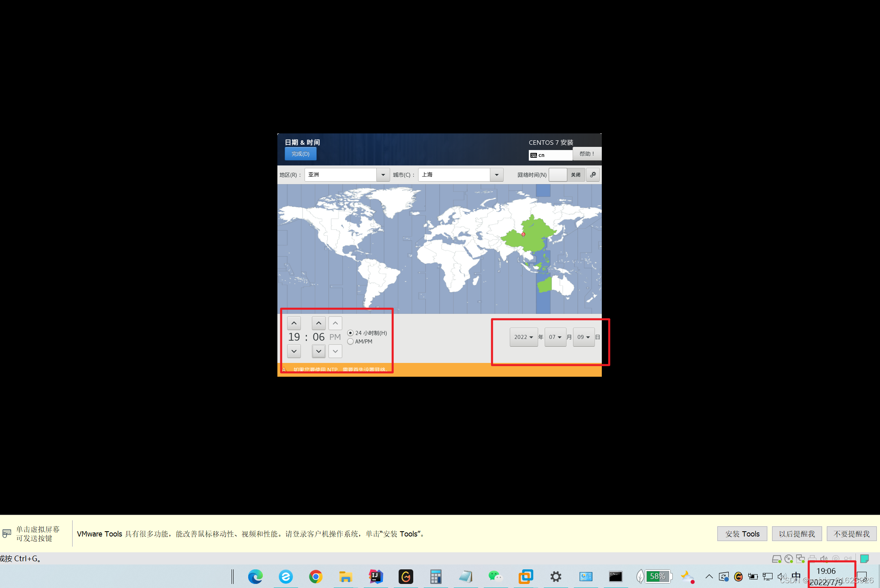This screenshot has height=588, width=880.
Task: Open the year dropdown showing 2022
Action: coord(524,337)
